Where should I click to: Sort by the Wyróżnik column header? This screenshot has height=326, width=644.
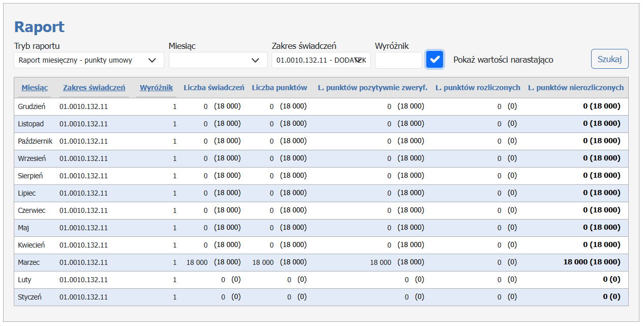click(156, 88)
